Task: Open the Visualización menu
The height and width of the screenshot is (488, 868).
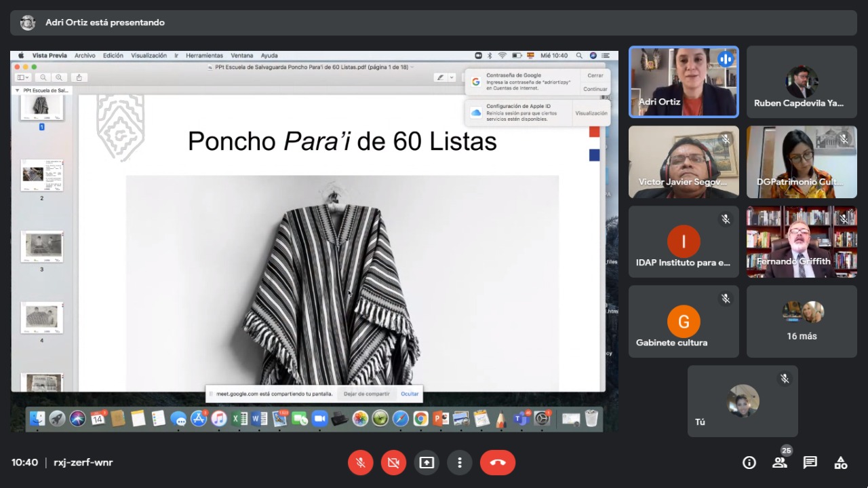Action: [149, 56]
